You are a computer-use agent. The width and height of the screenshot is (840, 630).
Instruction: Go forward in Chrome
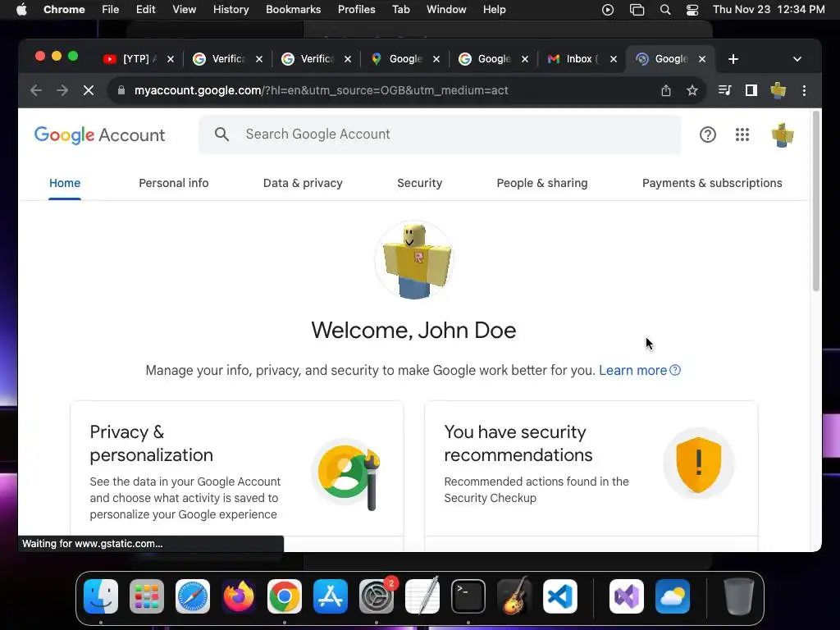tap(62, 90)
